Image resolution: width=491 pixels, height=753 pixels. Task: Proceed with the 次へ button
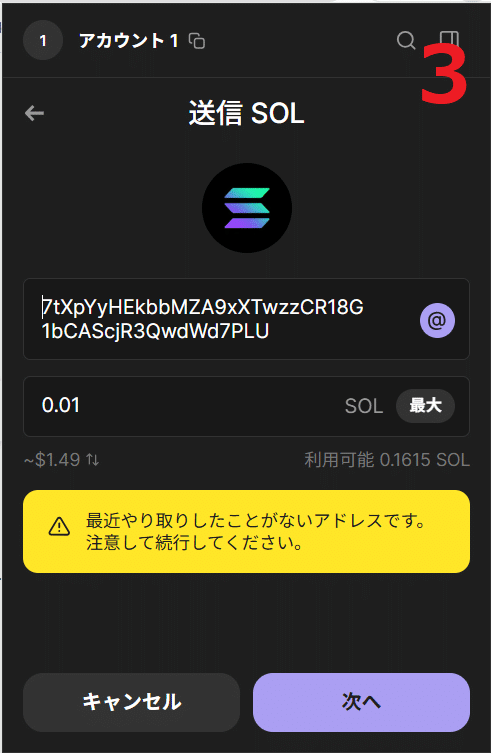coord(361,702)
